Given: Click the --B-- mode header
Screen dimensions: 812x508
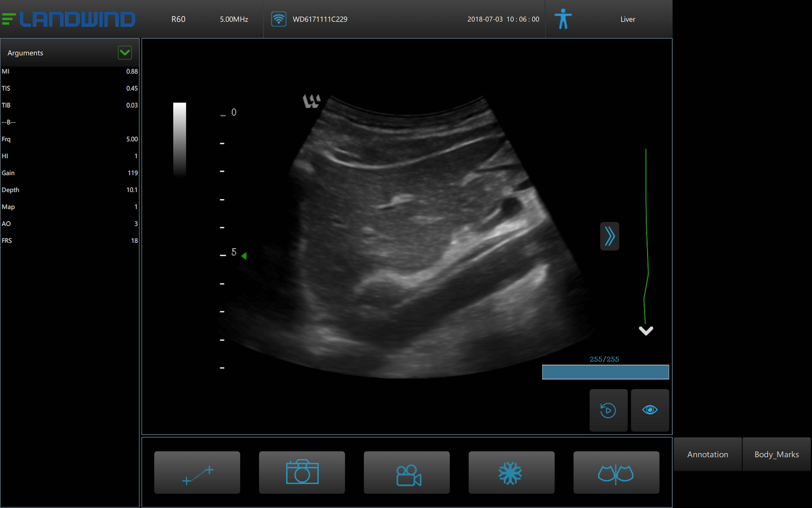Looking at the screenshot, I should point(9,122).
